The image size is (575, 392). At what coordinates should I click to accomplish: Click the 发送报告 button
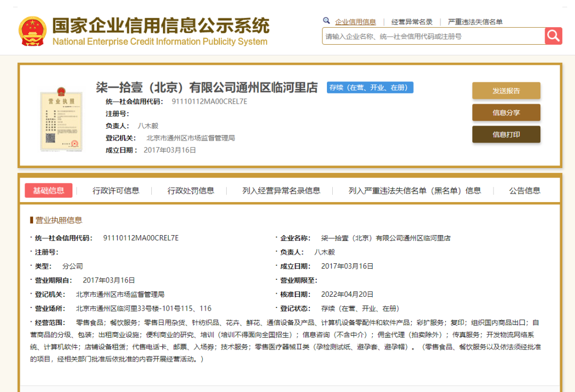(506, 90)
